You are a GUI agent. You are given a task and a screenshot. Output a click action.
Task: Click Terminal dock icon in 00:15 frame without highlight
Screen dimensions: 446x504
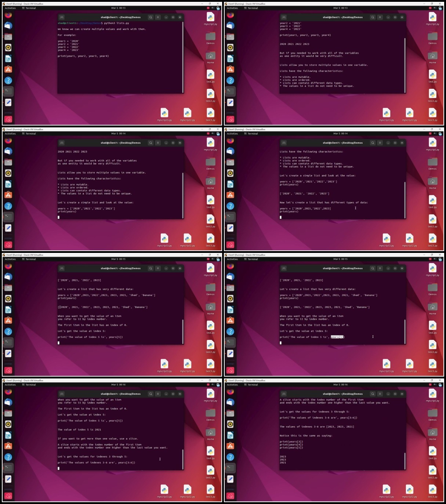pos(8,342)
